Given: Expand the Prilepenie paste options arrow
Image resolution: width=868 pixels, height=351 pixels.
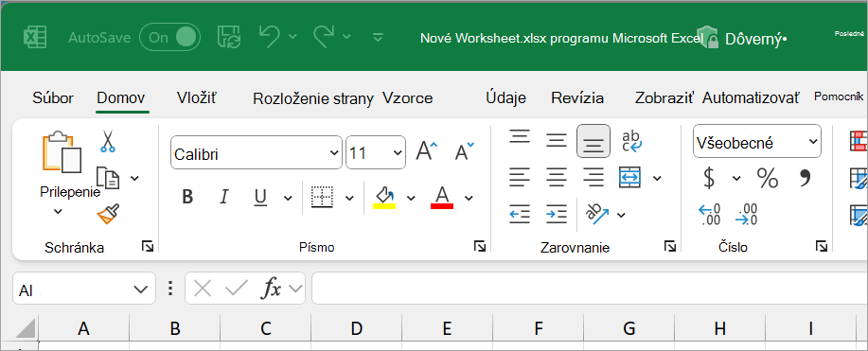Looking at the screenshot, I should (x=58, y=211).
